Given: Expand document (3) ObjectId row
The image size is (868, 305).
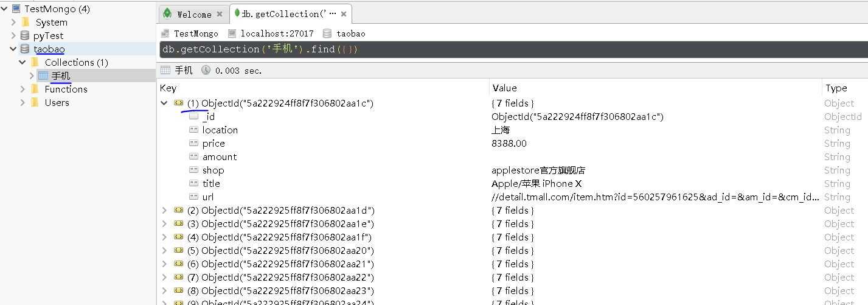Looking at the screenshot, I should (x=164, y=223).
